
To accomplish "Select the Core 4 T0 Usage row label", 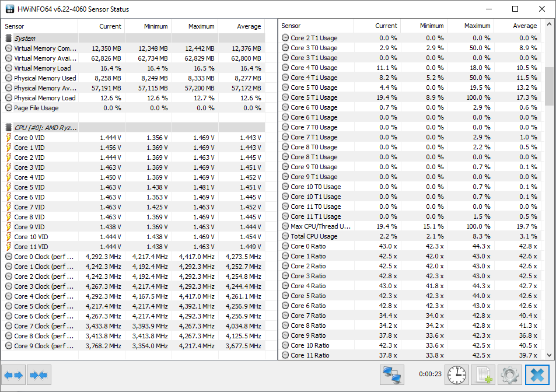I will [314, 67].
